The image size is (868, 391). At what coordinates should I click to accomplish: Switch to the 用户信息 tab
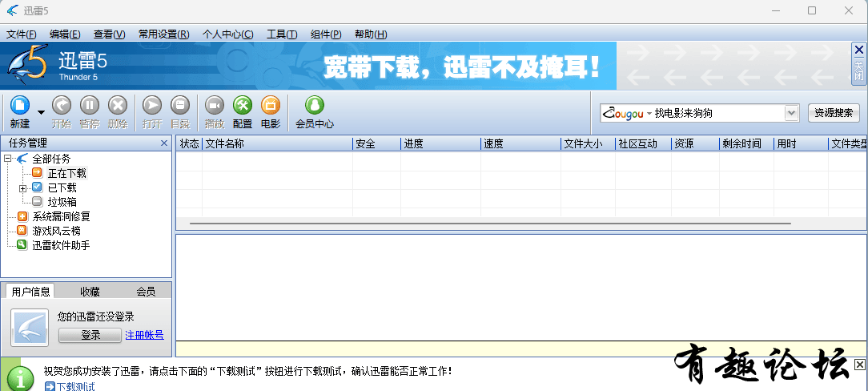coord(31,292)
